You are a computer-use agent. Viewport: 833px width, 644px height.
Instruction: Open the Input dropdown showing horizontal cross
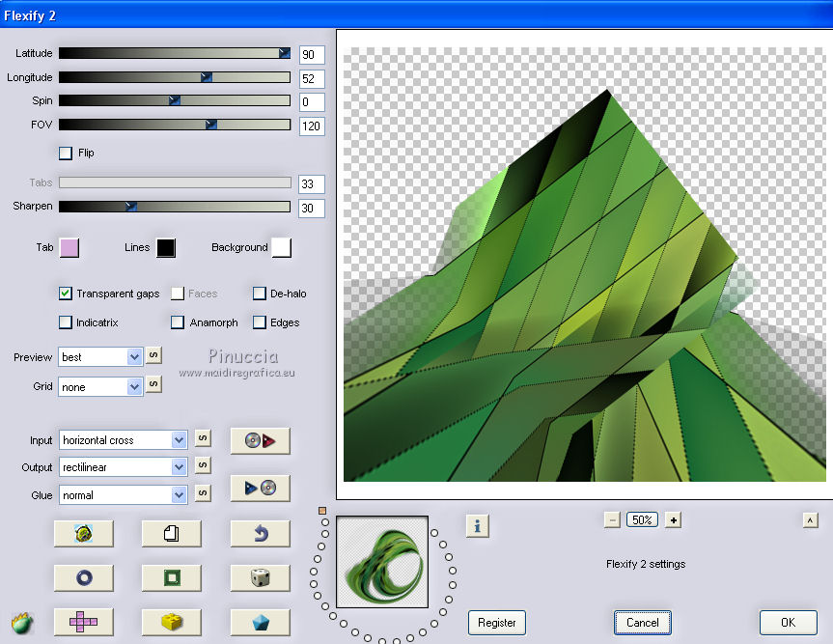pyautogui.click(x=123, y=440)
